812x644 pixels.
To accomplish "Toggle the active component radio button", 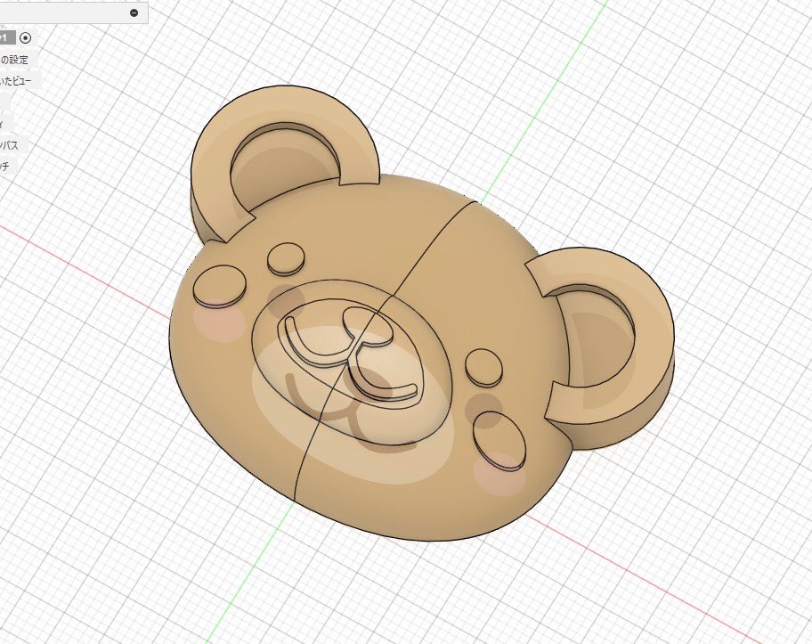I will point(25,37).
